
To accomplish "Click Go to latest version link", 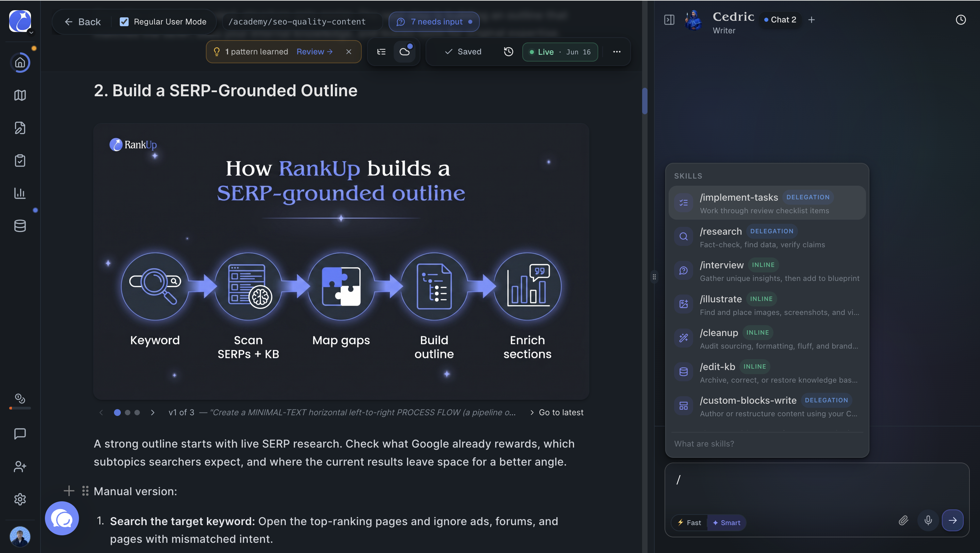I will coord(557,413).
